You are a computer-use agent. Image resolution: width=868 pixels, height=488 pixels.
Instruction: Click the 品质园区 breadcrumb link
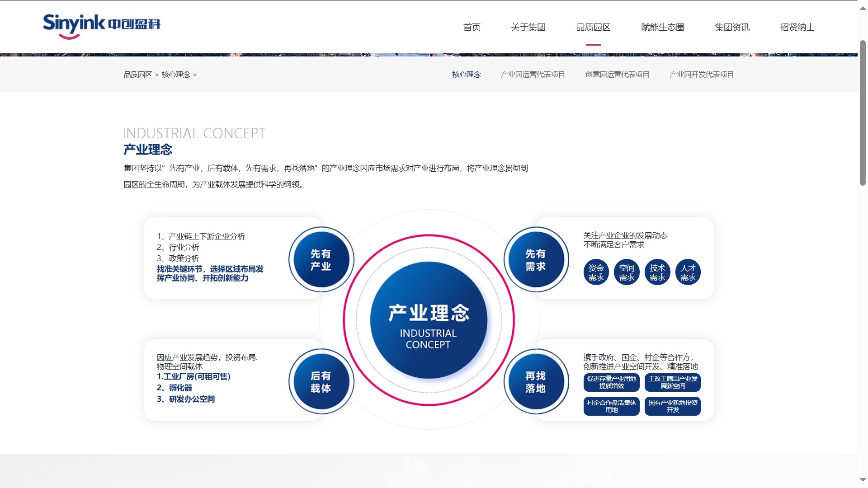[138, 75]
